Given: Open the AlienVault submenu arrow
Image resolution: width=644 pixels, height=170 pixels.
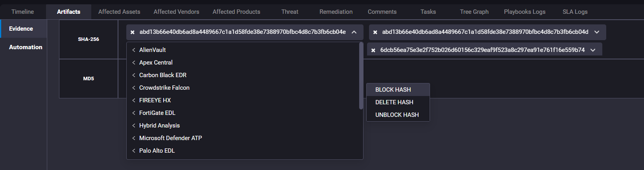Looking at the screenshot, I should (x=134, y=50).
